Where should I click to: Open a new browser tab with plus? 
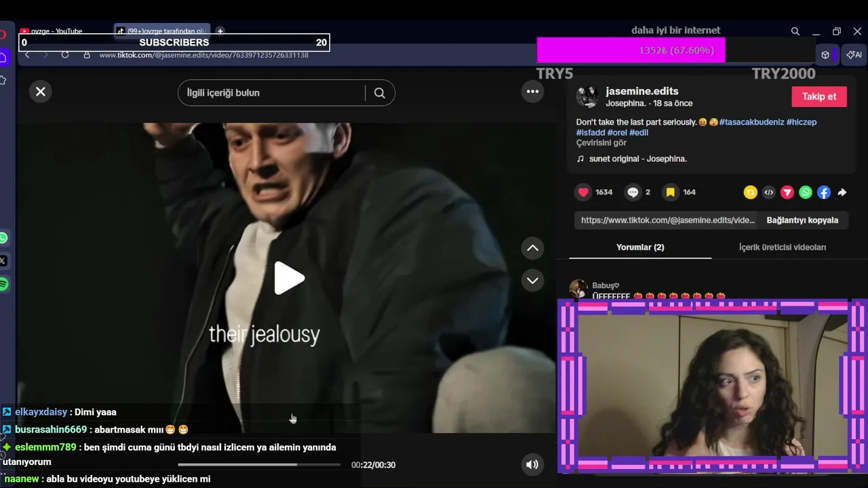click(x=220, y=31)
